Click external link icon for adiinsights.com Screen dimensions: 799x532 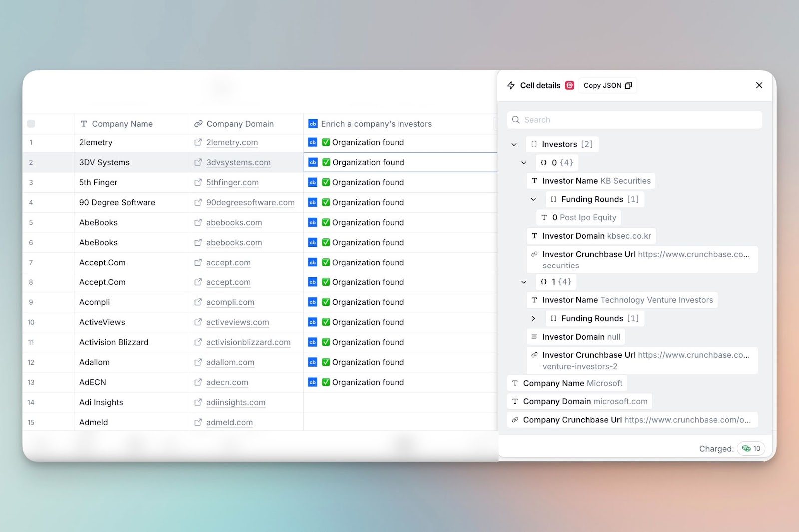tap(198, 402)
